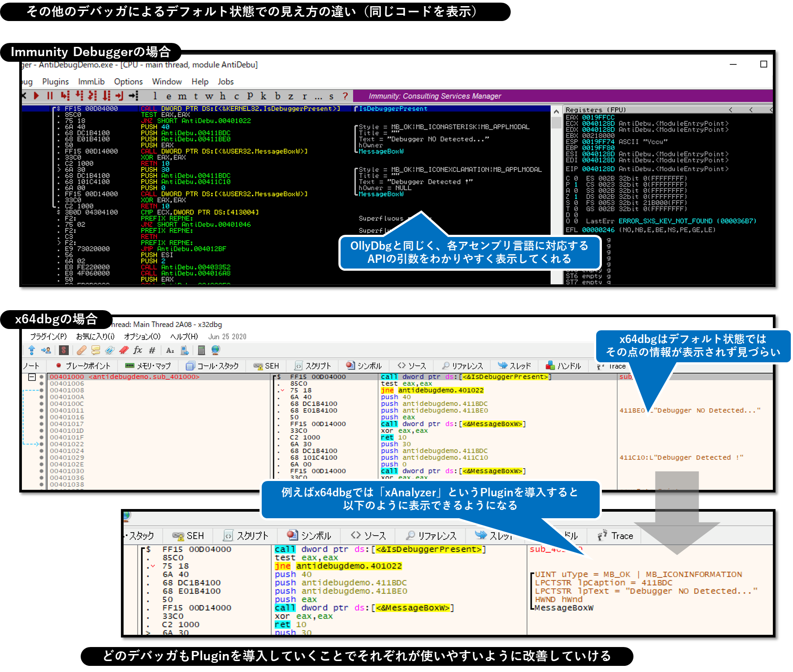Click the Step Over icon in Immunity toolbar
This screenshot has height=672, width=793.
coord(79,95)
